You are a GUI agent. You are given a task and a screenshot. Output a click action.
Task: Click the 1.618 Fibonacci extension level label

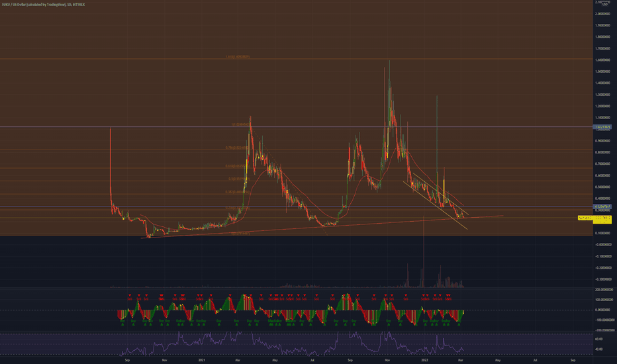tap(237, 57)
